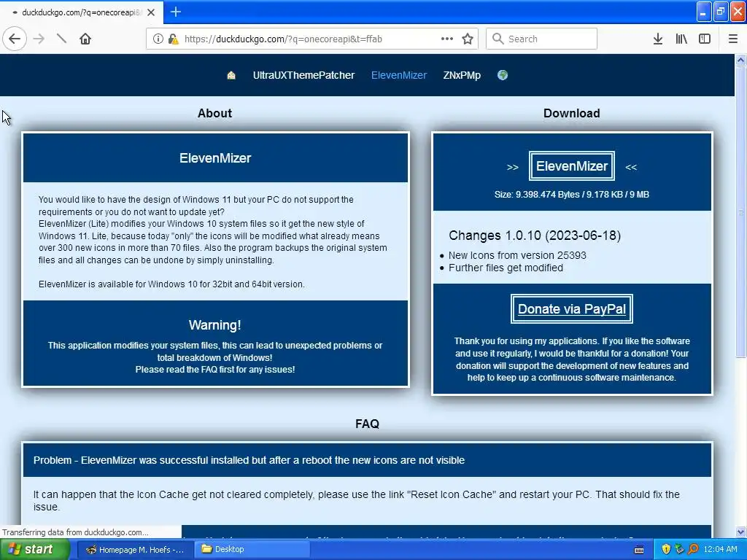Click the ElevenMizer download button

tap(572, 166)
